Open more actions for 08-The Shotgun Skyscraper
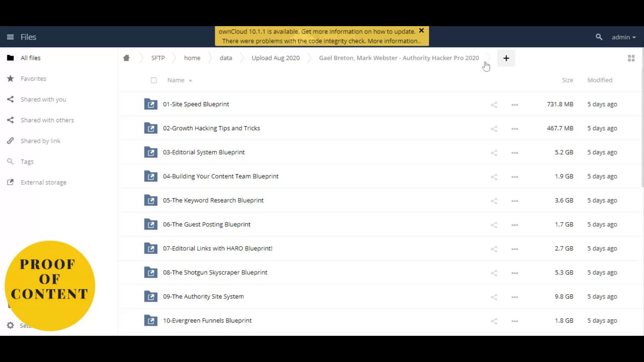The image size is (644, 362). (x=515, y=273)
